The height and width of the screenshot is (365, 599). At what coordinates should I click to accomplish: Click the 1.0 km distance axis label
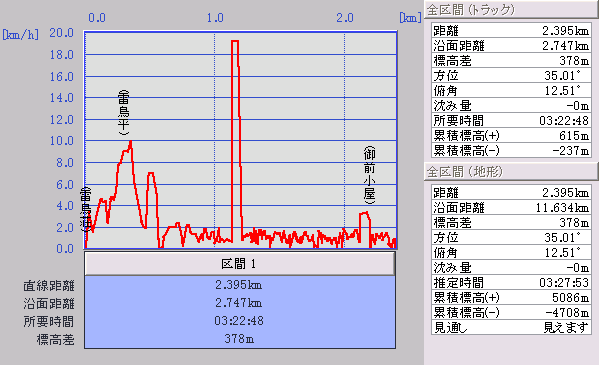tap(215, 18)
